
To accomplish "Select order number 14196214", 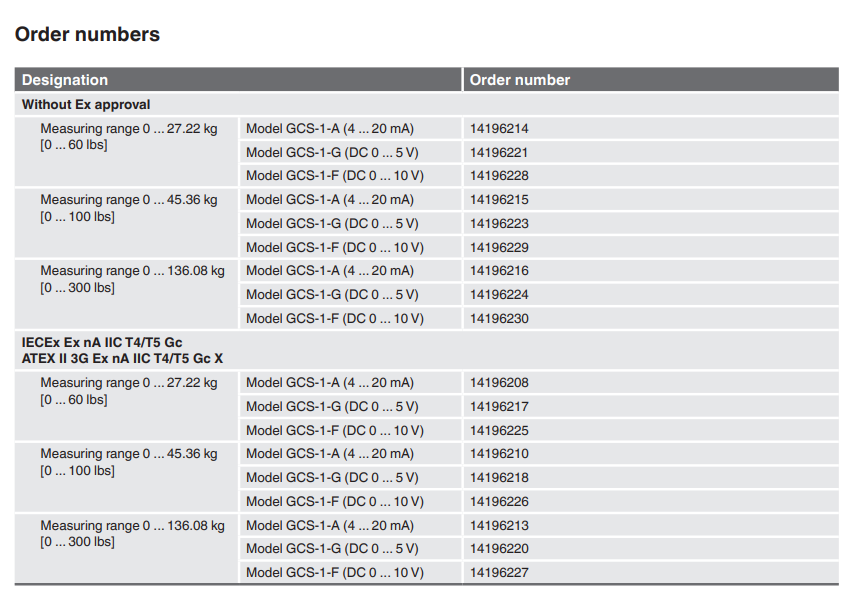I will pyautogui.click(x=499, y=129).
